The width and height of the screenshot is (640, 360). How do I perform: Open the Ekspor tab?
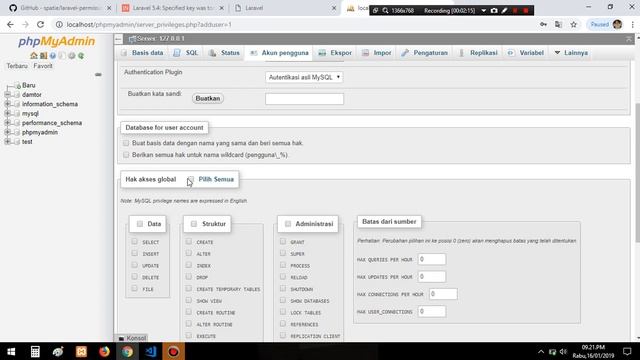[336, 53]
